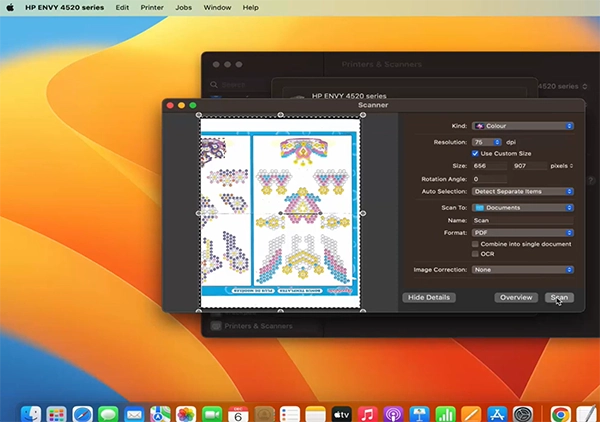This screenshot has width=600, height=422.
Task: Launch Safari from the dock
Action: (x=83, y=414)
